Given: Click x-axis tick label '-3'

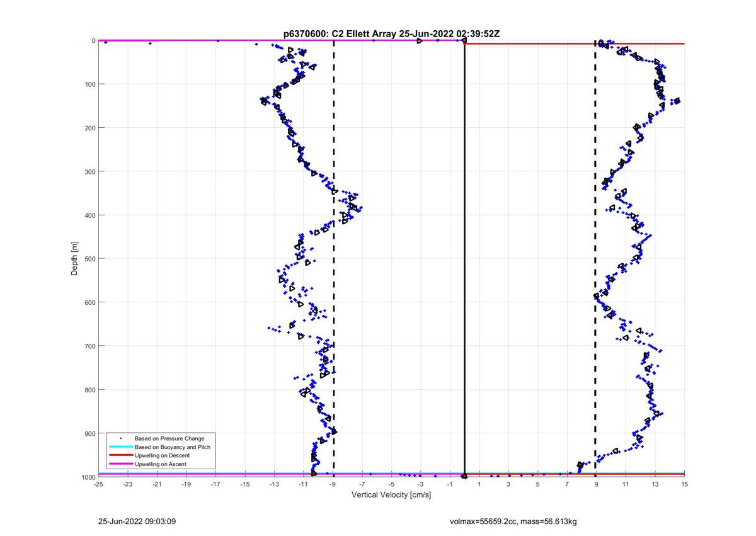Looking at the screenshot, I should coord(421,485).
